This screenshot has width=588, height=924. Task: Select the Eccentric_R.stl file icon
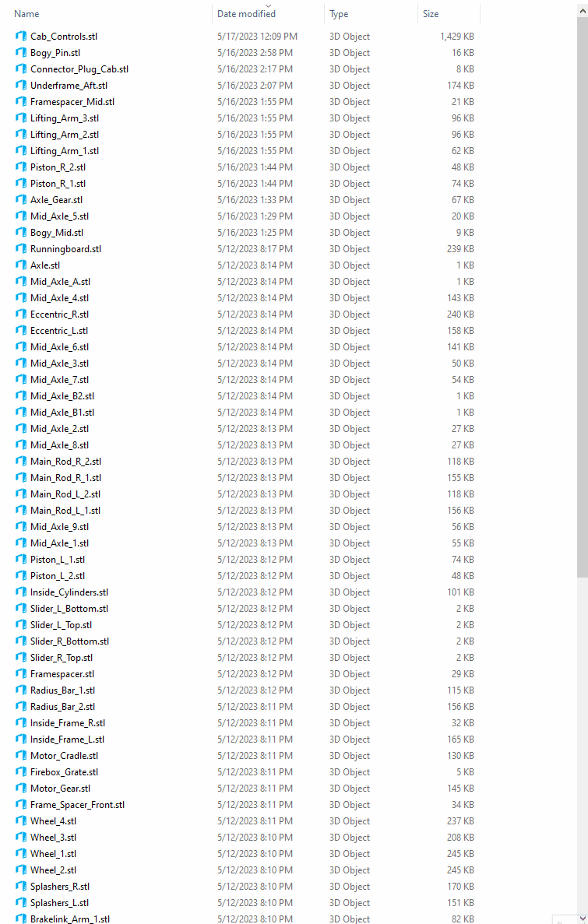point(21,314)
